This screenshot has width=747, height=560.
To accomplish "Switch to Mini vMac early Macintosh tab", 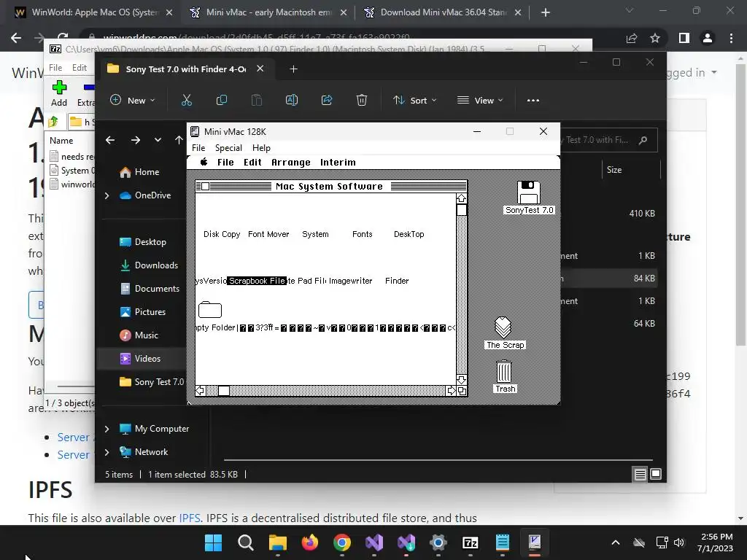I will pos(268,12).
